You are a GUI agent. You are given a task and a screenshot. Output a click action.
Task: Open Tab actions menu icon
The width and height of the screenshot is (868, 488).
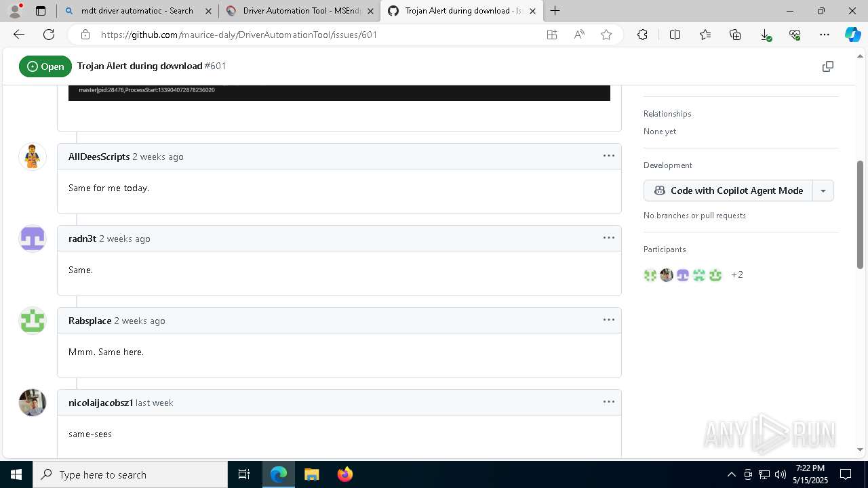[x=41, y=11]
